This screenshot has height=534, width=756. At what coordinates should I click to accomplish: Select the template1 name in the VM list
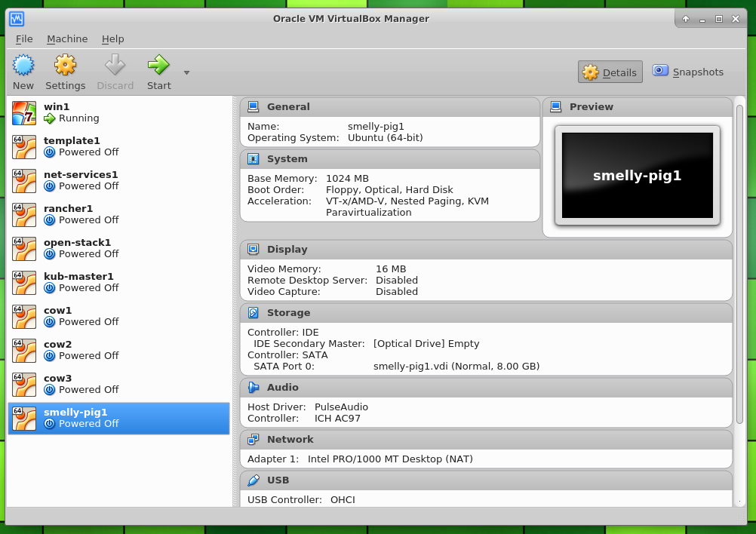point(72,141)
